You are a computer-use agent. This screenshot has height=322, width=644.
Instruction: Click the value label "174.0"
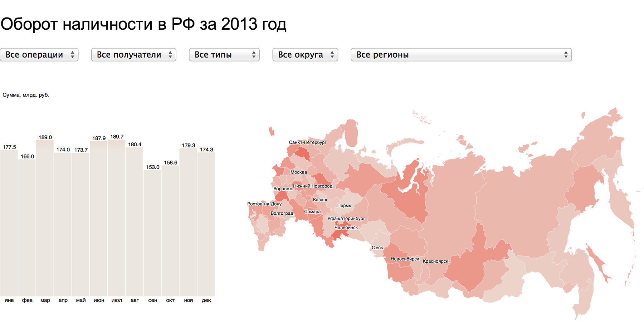click(x=63, y=150)
